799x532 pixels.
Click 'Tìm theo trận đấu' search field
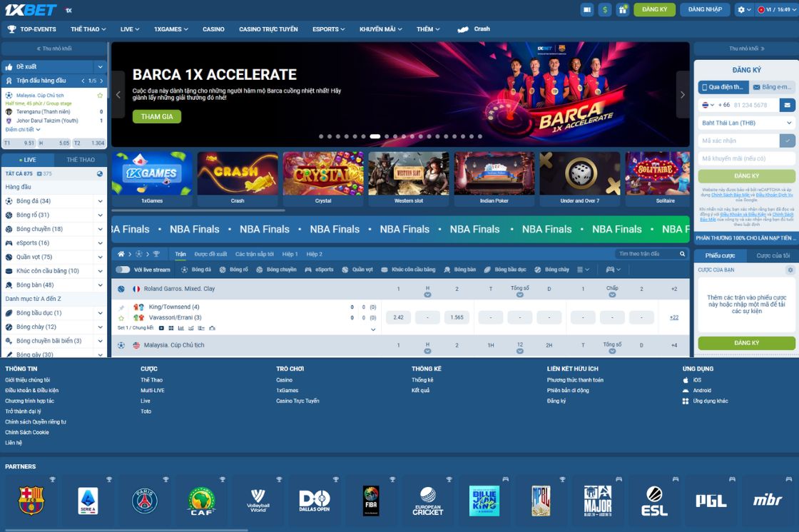(x=647, y=254)
